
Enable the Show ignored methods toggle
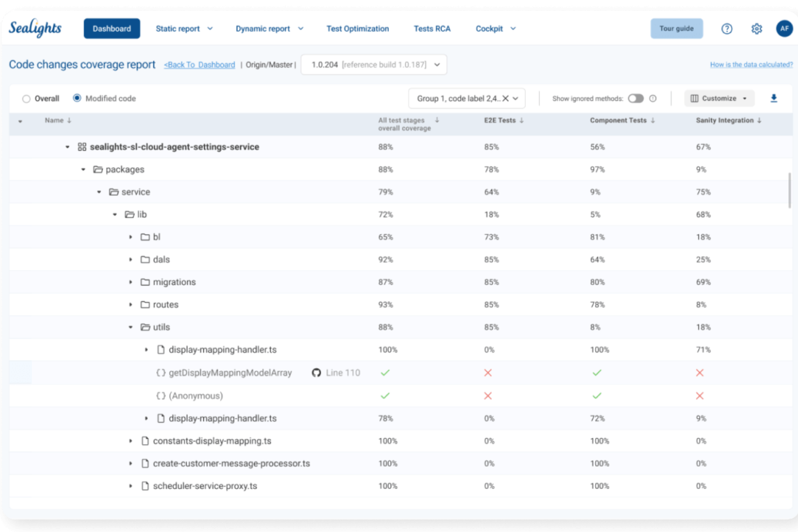tap(636, 99)
